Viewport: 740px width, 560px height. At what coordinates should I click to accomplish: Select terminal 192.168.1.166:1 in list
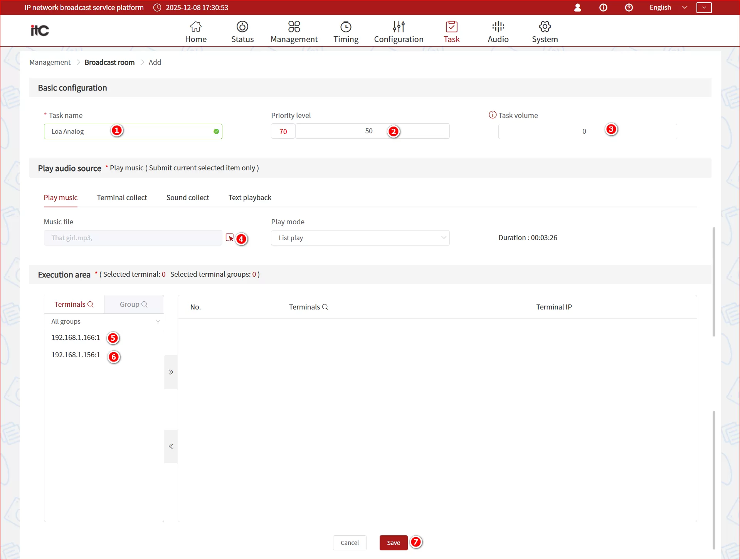[76, 338]
